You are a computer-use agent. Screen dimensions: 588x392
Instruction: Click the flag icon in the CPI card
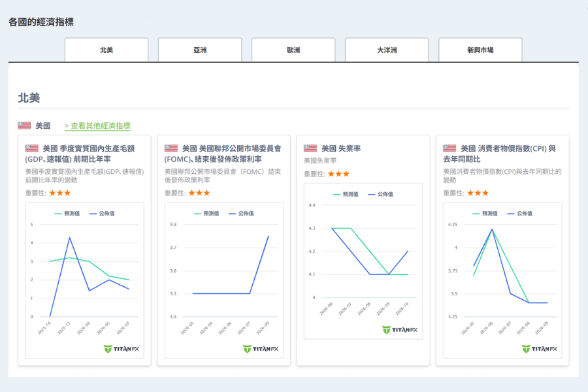pyautogui.click(x=449, y=148)
